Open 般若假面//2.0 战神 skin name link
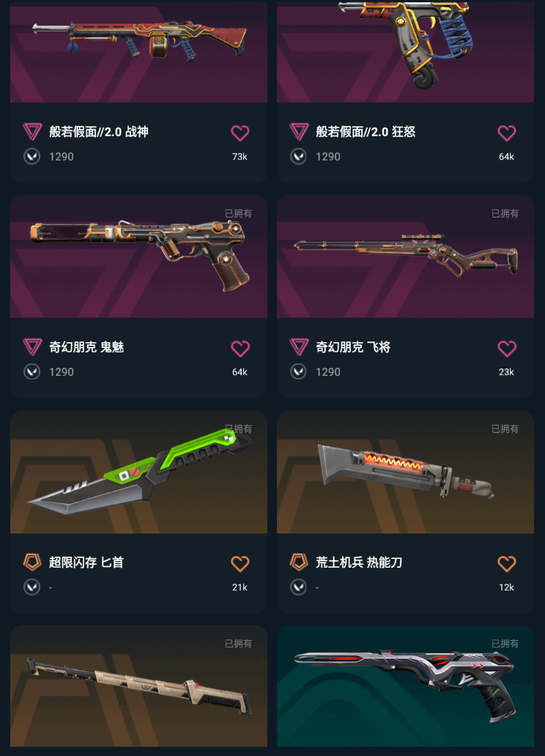 [98, 132]
